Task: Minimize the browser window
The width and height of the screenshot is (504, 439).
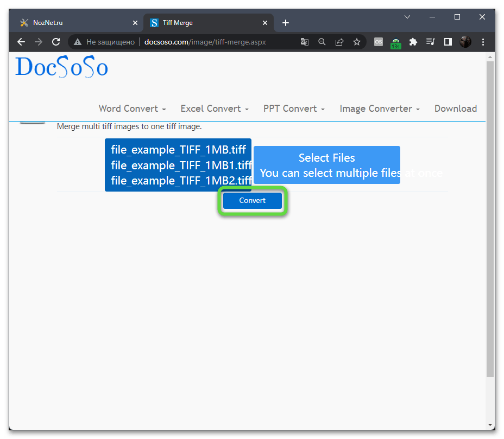Action: [432, 17]
